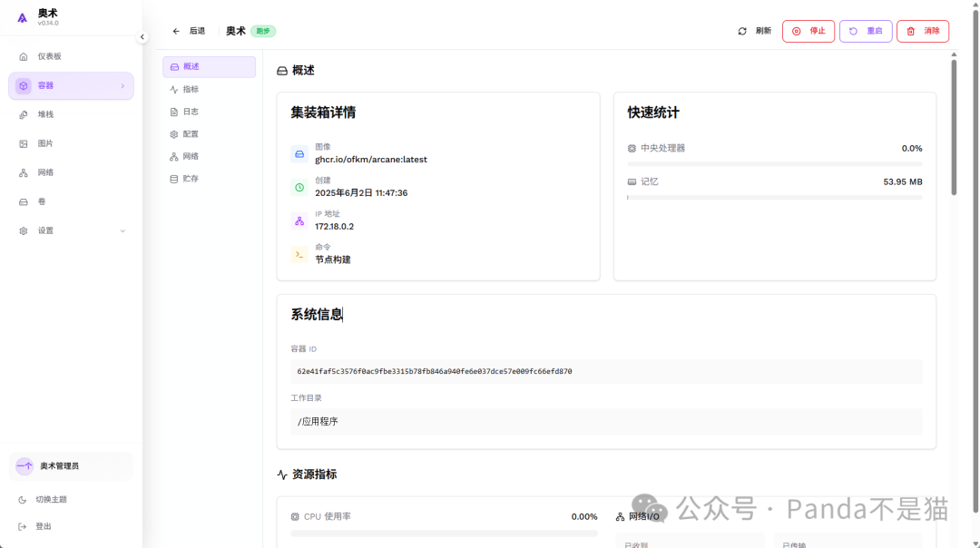Click the 中央处理器 progress bar
980x548 pixels.
point(774,163)
